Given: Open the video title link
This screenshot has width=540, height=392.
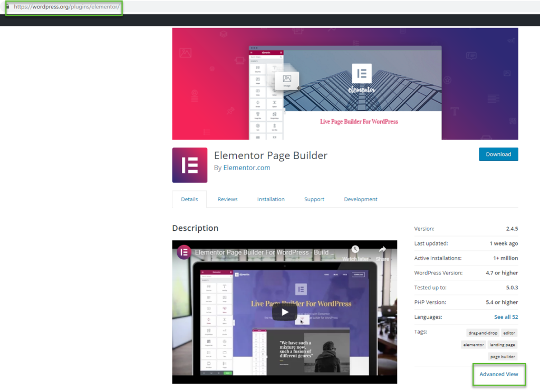Looking at the screenshot, I should click(265, 252).
